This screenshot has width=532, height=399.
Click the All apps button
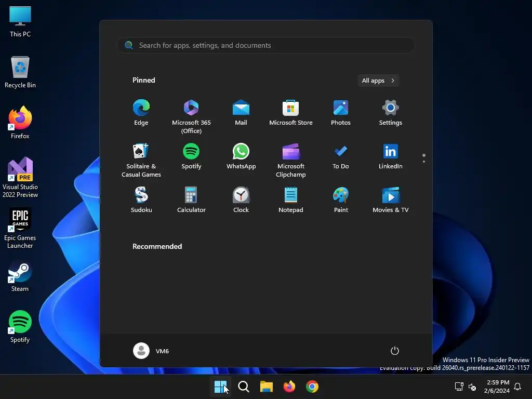tap(378, 81)
